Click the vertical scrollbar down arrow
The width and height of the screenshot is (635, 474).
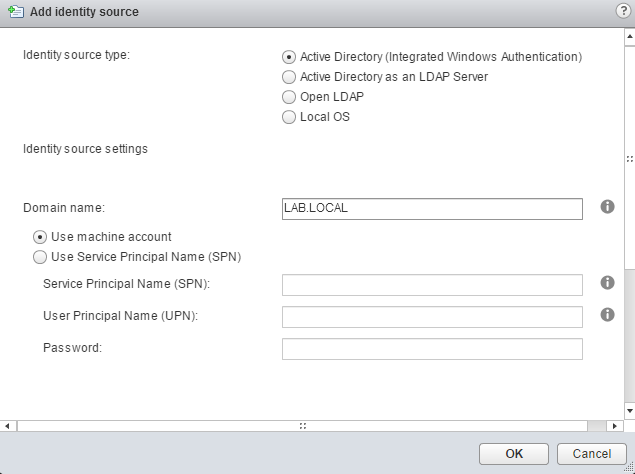(x=629, y=410)
